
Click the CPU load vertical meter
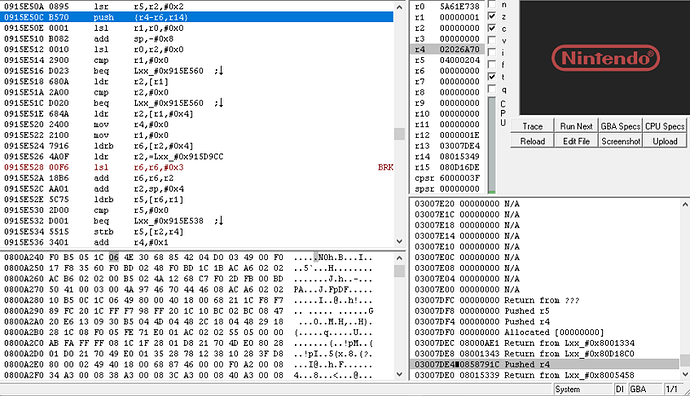tap(492, 145)
